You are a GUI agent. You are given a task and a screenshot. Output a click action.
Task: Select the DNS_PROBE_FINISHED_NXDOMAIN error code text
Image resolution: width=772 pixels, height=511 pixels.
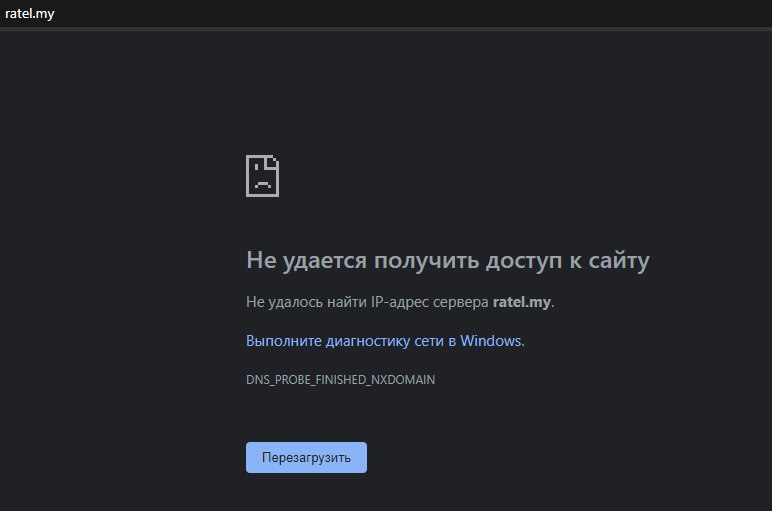tap(341, 380)
